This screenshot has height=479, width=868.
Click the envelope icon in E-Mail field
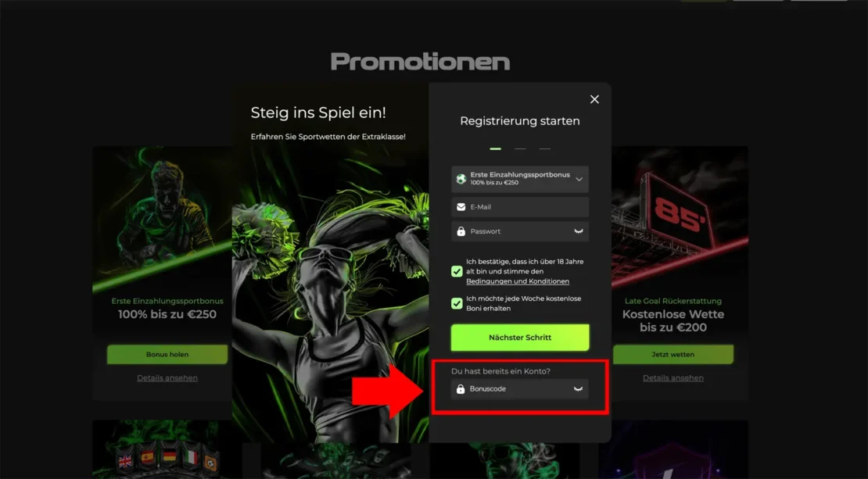click(461, 207)
